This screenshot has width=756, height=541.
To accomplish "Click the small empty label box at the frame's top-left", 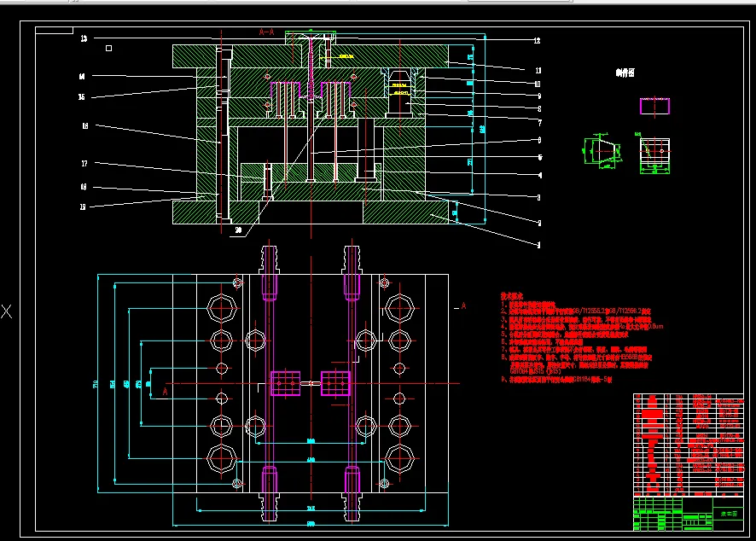I will point(54,31).
